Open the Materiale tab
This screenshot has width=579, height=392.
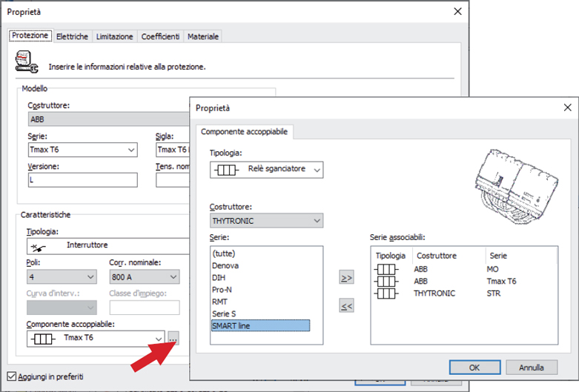point(202,36)
